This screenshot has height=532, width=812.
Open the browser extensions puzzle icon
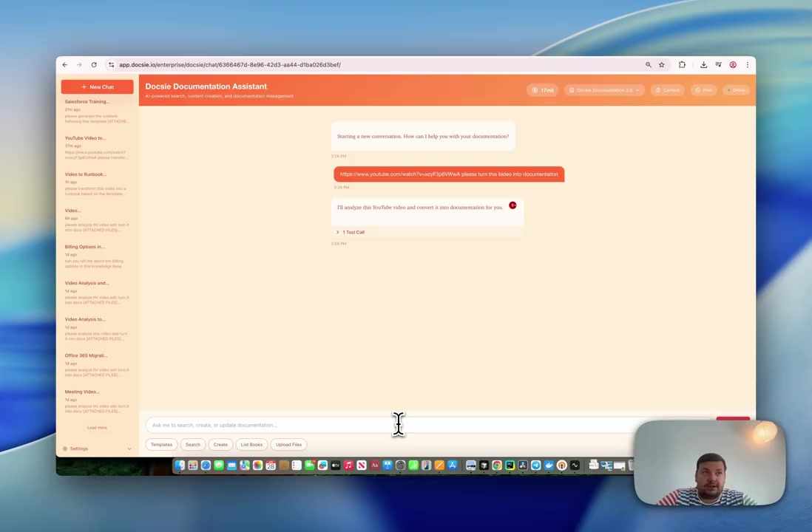pyautogui.click(x=682, y=65)
